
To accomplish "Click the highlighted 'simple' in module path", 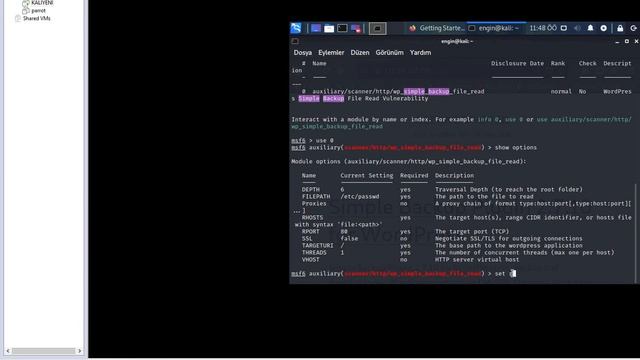I will point(414,91).
